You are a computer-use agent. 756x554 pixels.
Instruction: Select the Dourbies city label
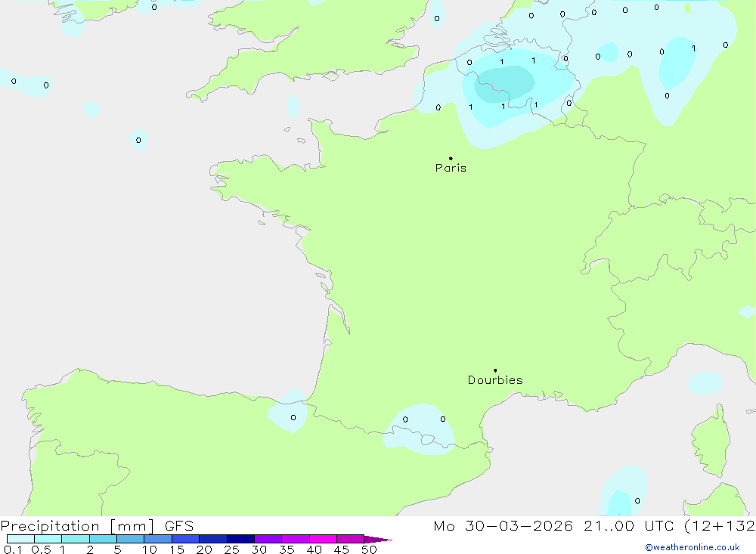click(495, 380)
